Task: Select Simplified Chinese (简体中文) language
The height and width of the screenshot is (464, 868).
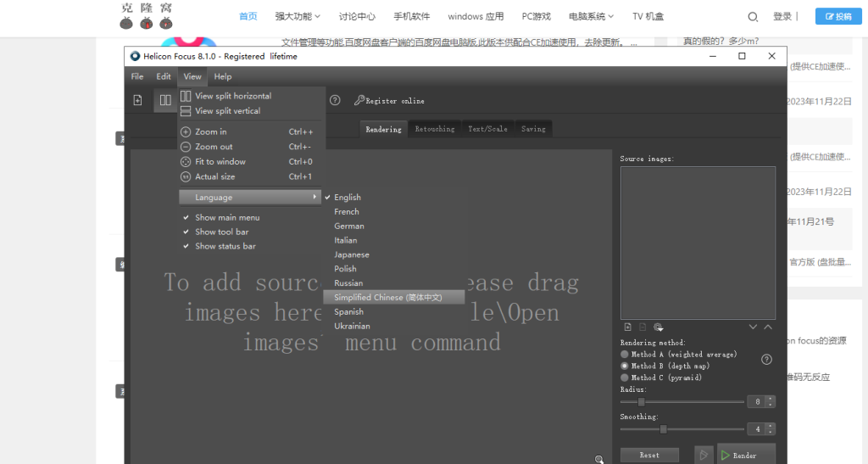Action: point(394,298)
